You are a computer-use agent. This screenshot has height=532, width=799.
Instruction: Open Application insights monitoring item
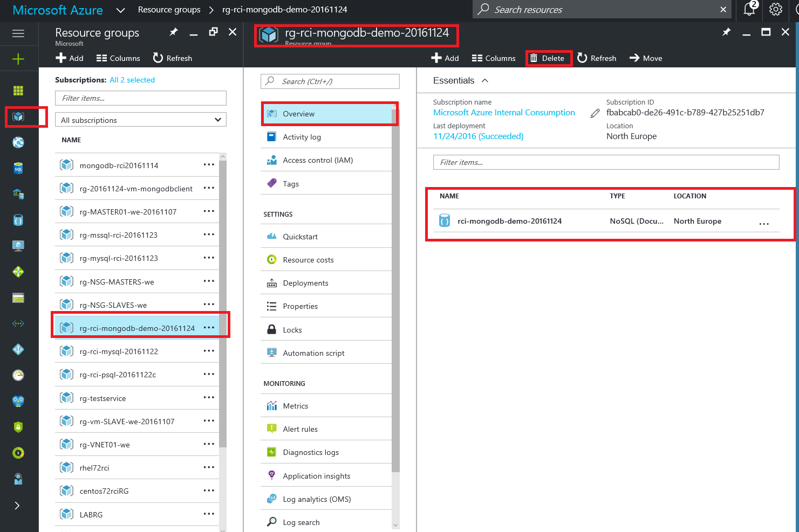point(326,476)
